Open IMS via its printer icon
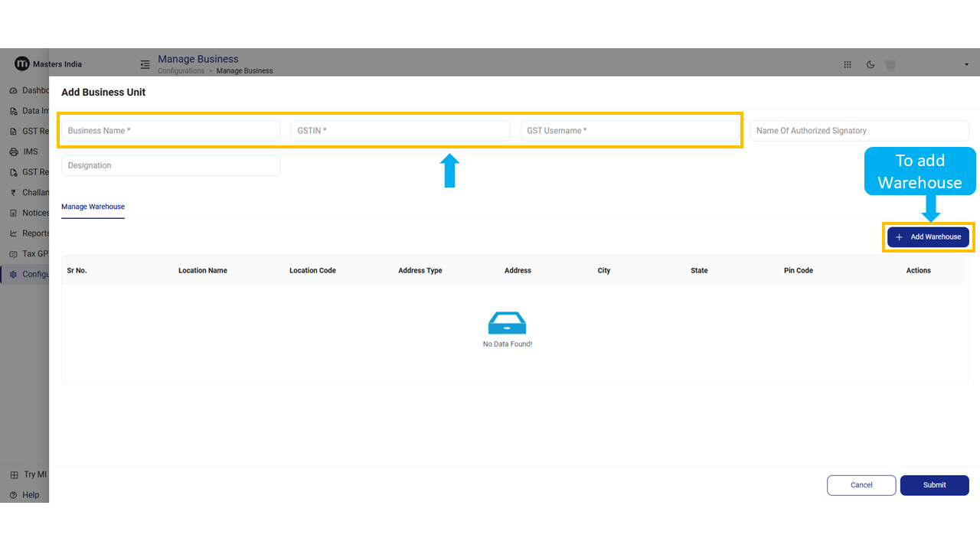This screenshot has height=551, width=980. [x=14, y=152]
